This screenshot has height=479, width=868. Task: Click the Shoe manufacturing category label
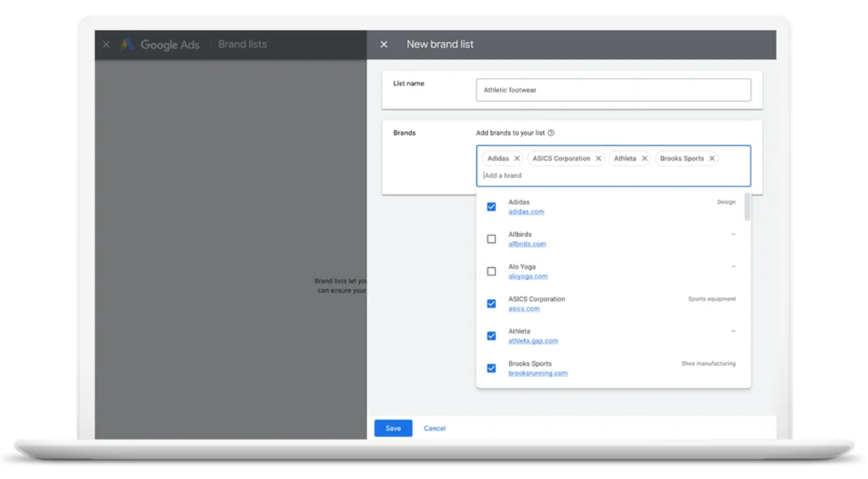(708, 363)
